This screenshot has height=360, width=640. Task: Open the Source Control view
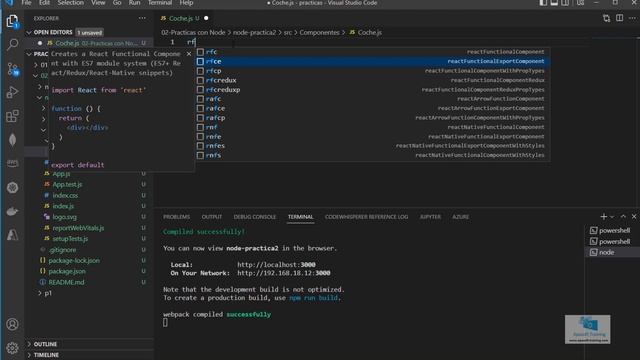pyautogui.click(x=12, y=69)
